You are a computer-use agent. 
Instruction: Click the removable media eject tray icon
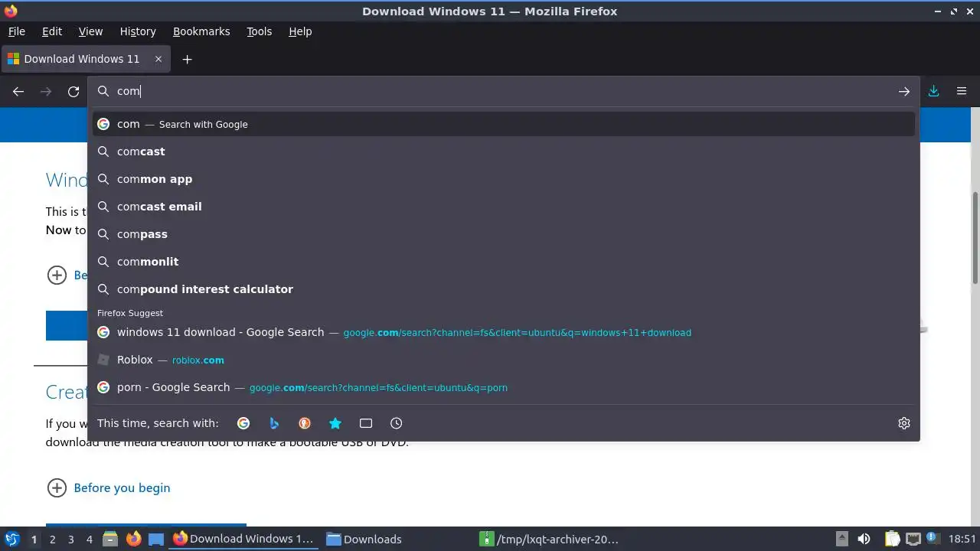coord(841,539)
